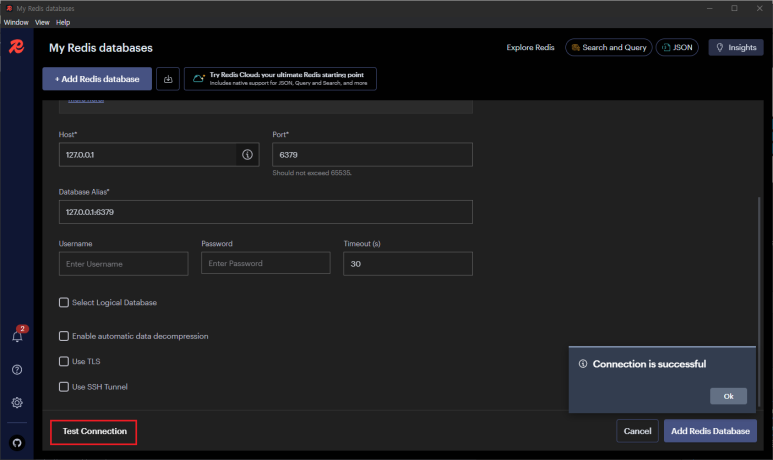Edit the Database Alias field
Viewport: 773px width, 460px height.
point(266,212)
